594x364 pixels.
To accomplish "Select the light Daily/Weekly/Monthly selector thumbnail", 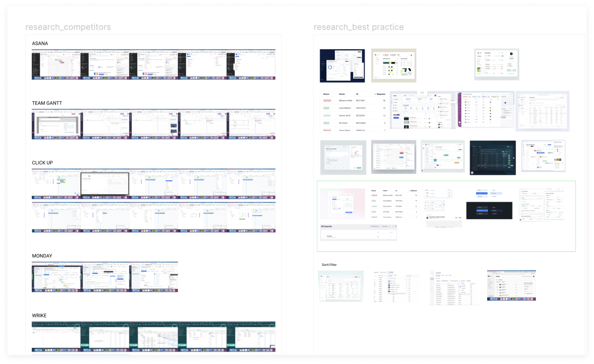I will (x=489, y=193).
